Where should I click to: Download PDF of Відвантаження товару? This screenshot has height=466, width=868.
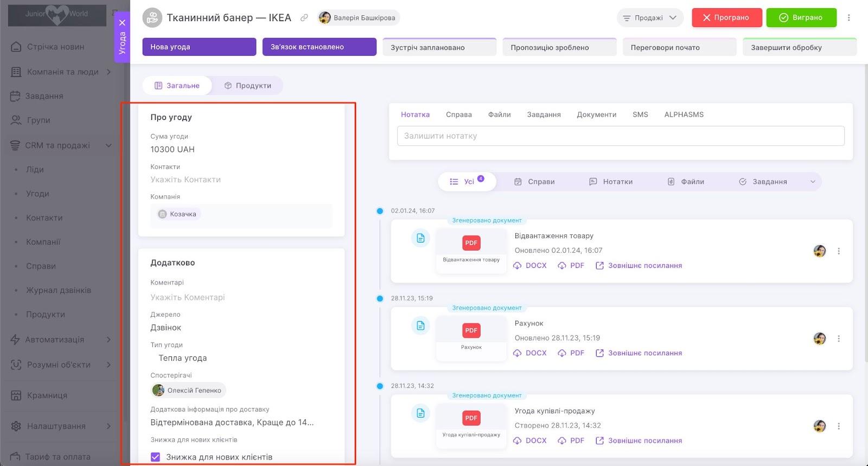(571, 266)
